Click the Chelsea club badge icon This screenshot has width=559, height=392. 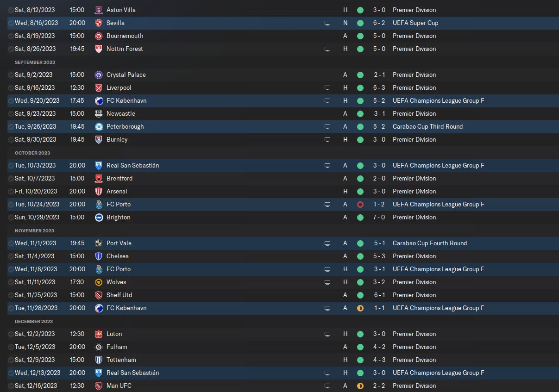pyautogui.click(x=98, y=256)
